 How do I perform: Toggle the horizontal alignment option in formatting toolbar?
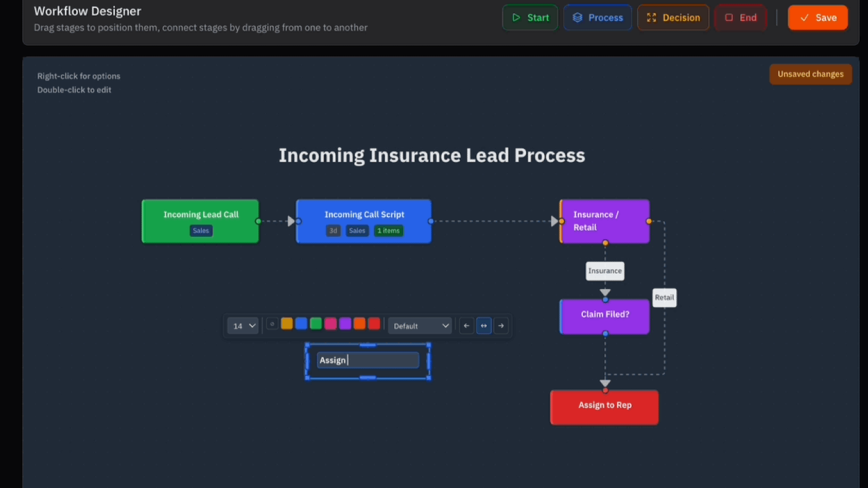coord(484,325)
